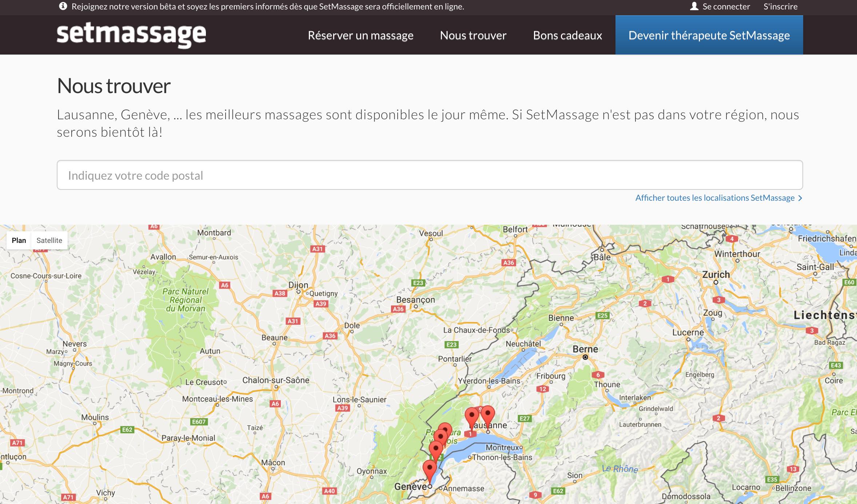This screenshot has height=504, width=857.
Task: Open the S'inscrire sign-up link
Action: pos(780,7)
